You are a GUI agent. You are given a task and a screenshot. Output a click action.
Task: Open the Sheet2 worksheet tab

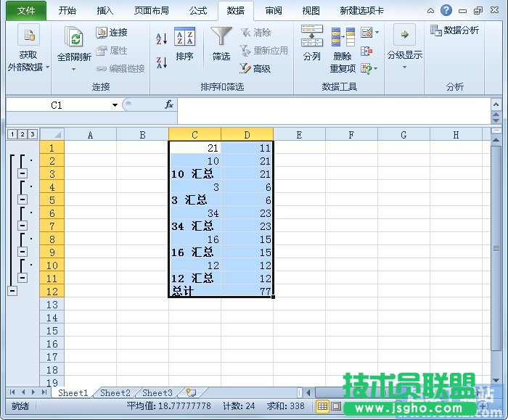tap(115, 393)
